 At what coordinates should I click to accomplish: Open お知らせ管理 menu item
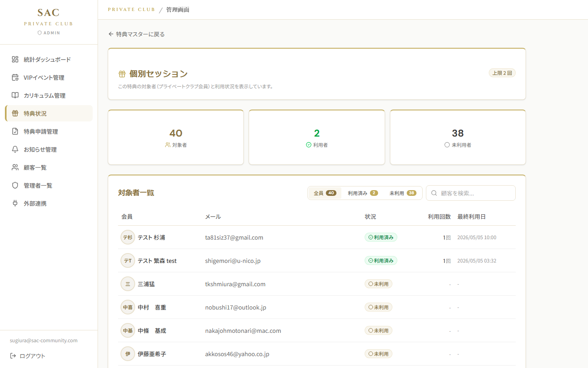(x=49, y=149)
